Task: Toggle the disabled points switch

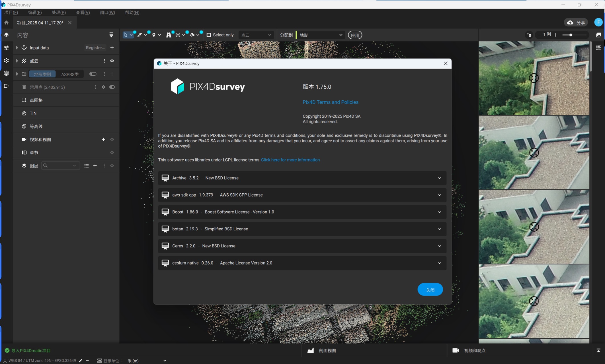Action: point(112,87)
